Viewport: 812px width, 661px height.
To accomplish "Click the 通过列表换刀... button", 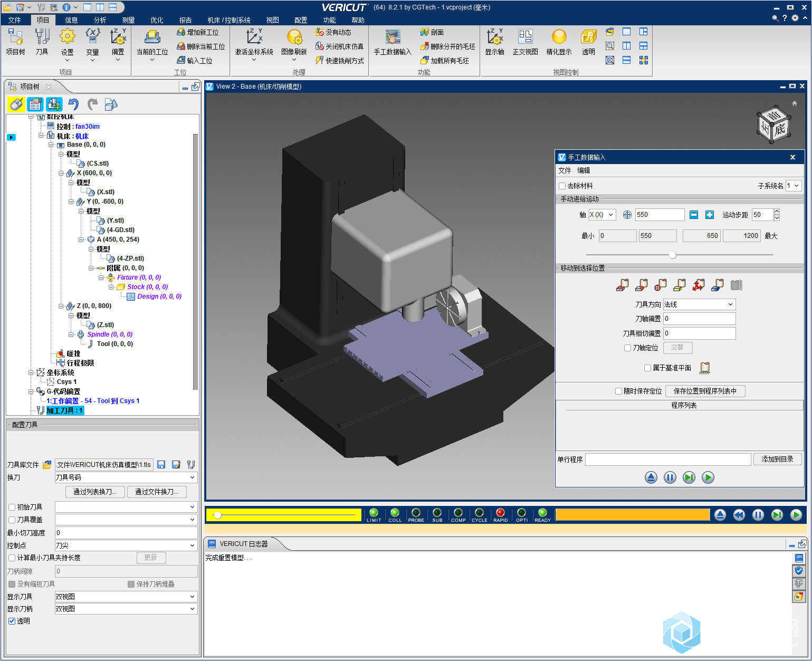I will (95, 492).
